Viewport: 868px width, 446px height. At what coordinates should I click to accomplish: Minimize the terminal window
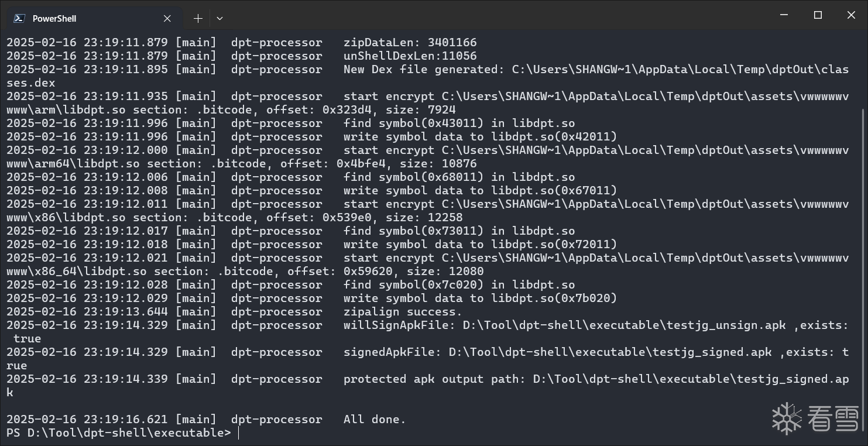click(x=784, y=15)
